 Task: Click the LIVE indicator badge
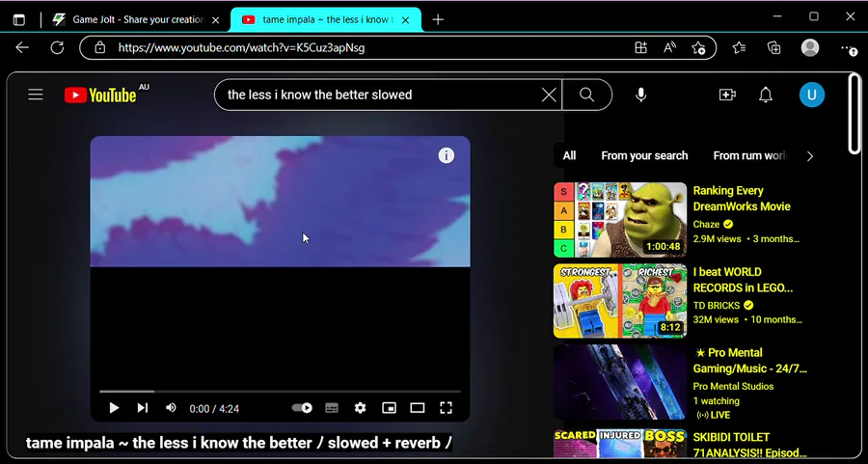pyautogui.click(x=713, y=415)
